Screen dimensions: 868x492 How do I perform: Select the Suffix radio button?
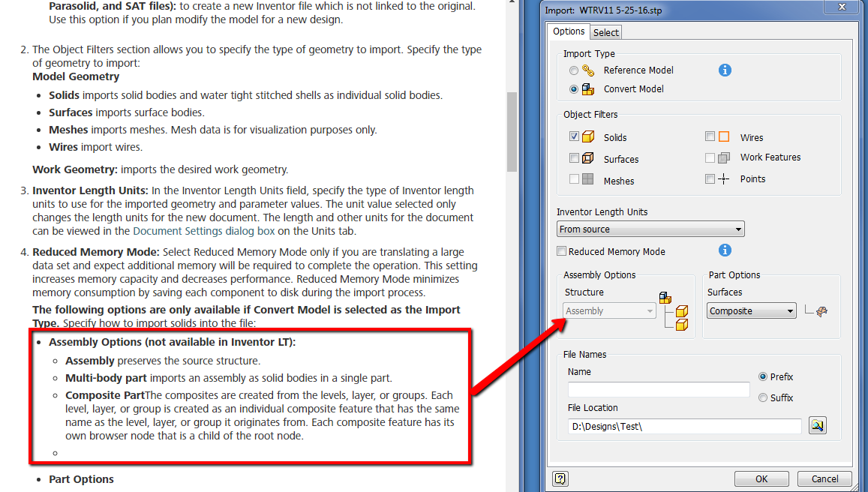point(763,397)
